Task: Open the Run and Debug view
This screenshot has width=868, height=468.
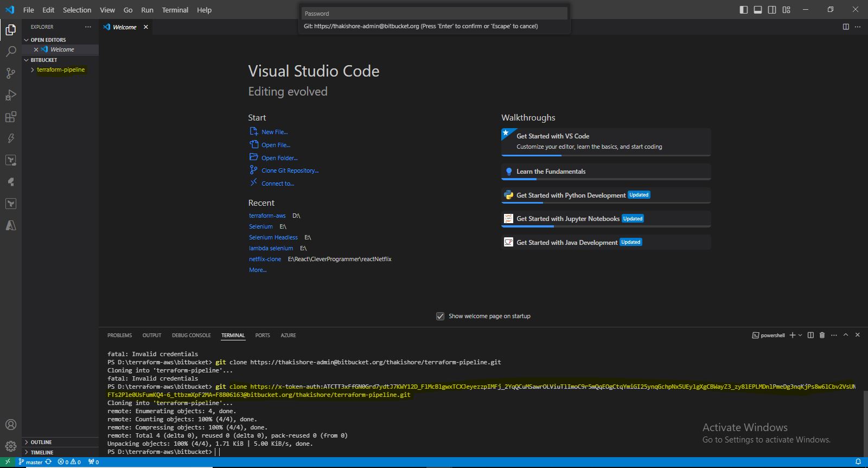Action: point(11,95)
